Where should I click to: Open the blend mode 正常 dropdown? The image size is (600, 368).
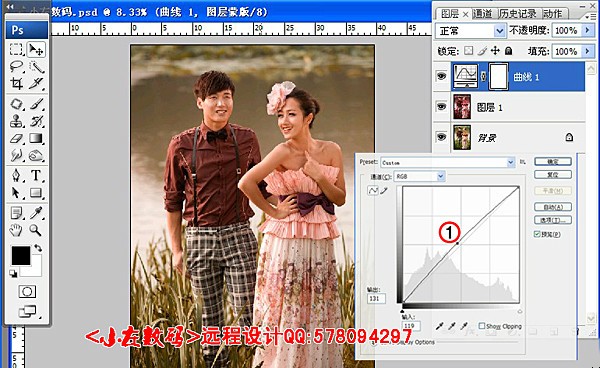[471, 31]
